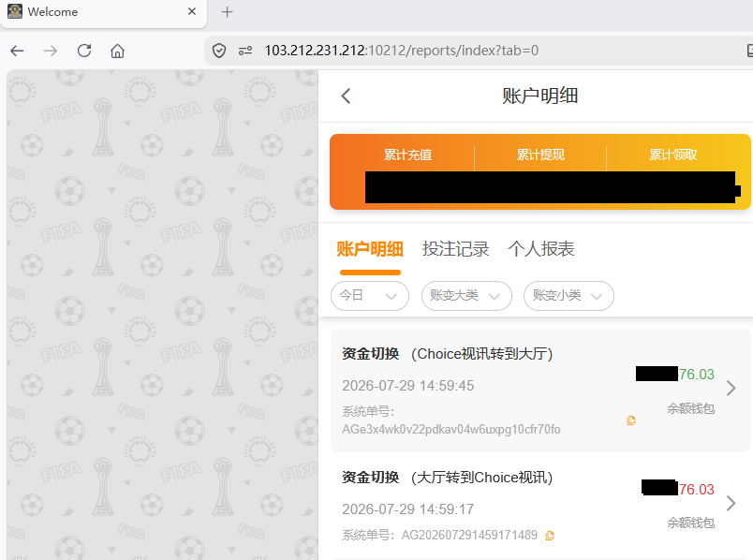Viewport: 753px width, 560px height.
Task: Copy order number AGe3x4wk0v22pdkav04w6uxpg10cfr70fo
Action: click(631, 420)
